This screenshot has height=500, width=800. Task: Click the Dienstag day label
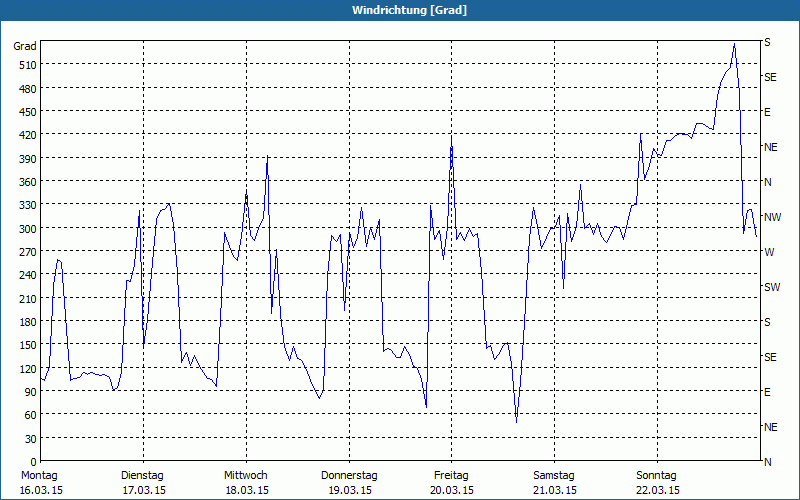pyautogui.click(x=142, y=476)
